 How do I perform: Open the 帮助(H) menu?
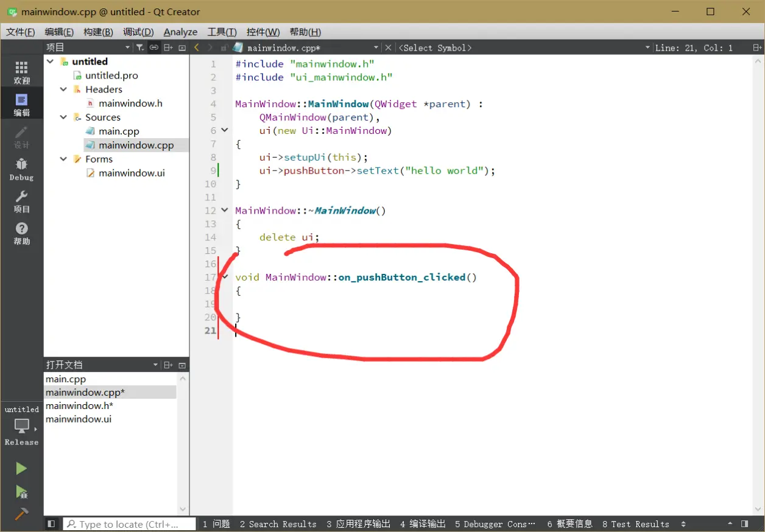(x=305, y=32)
